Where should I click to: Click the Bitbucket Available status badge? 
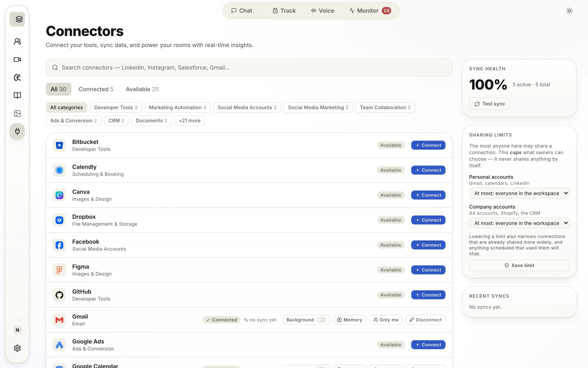coord(391,145)
